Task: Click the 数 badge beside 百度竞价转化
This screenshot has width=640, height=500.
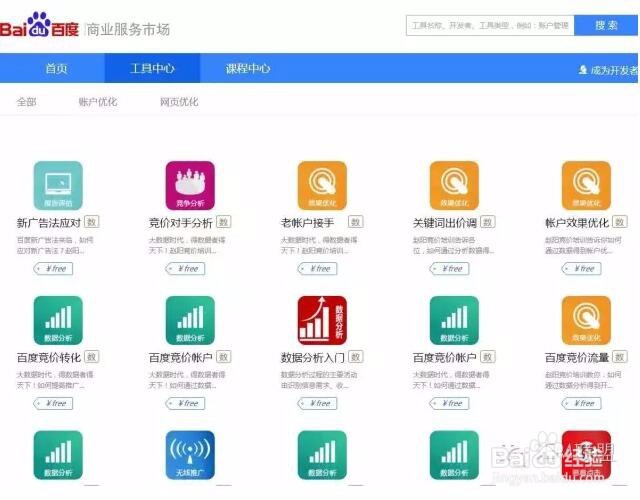Action: [x=92, y=356]
